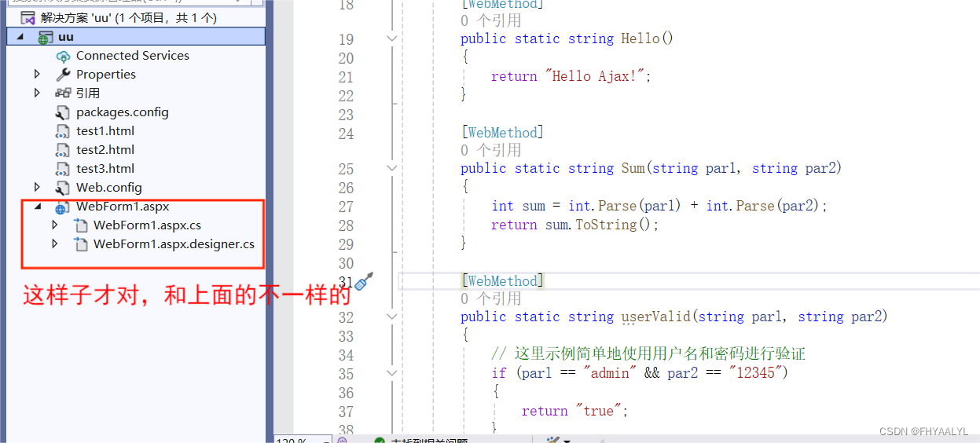Screen dimensions: 980x443
Task: Click the WebForm1.aspx.designer.cs file icon
Action: [80, 244]
